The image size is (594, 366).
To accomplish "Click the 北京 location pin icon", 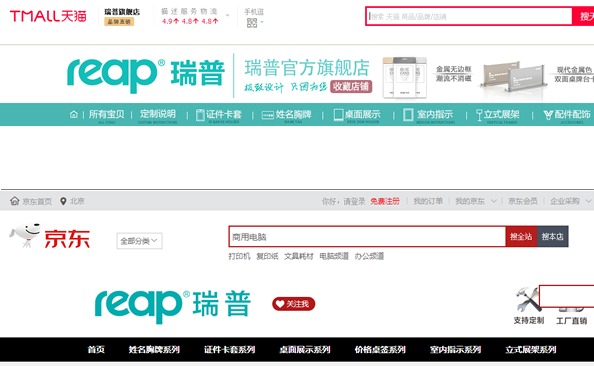I will pyautogui.click(x=63, y=201).
